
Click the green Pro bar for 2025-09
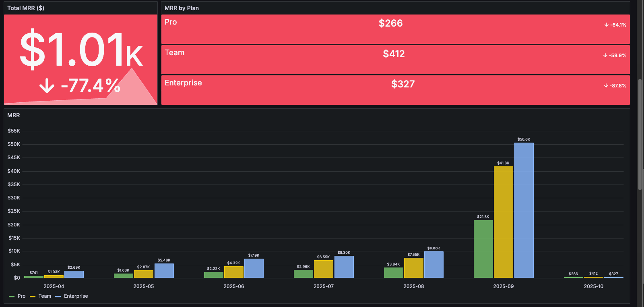(x=483, y=249)
